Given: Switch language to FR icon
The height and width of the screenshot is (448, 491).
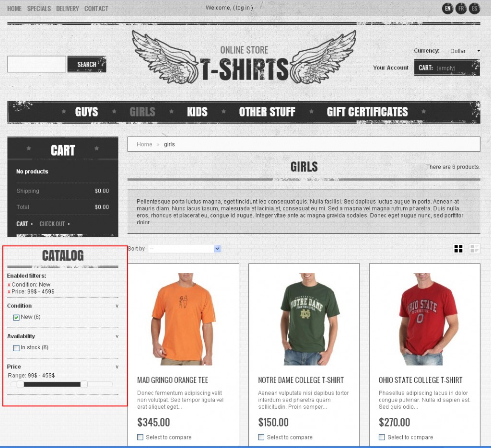Looking at the screenshot, I should [461, 9].
